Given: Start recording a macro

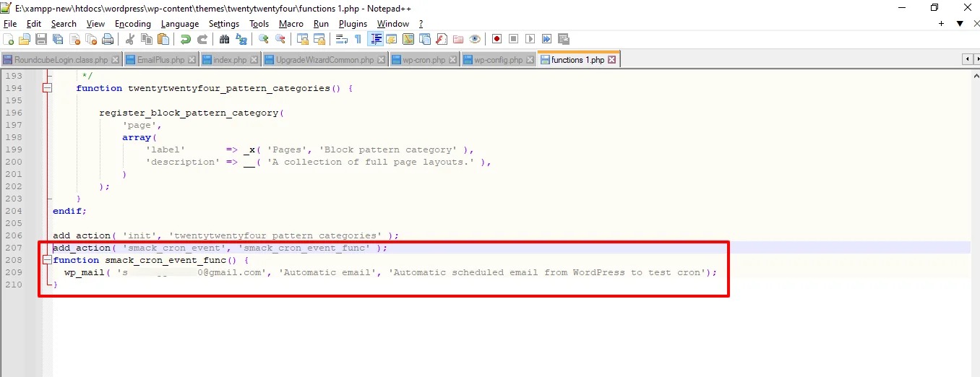Looking at the screenshot, I should [x=497, y=39].
